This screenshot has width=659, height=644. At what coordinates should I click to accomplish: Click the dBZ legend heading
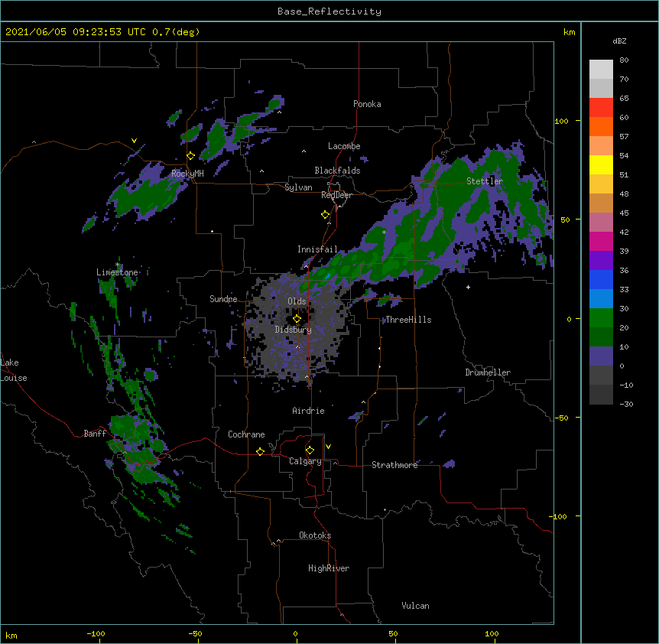(x=619, y=41)
